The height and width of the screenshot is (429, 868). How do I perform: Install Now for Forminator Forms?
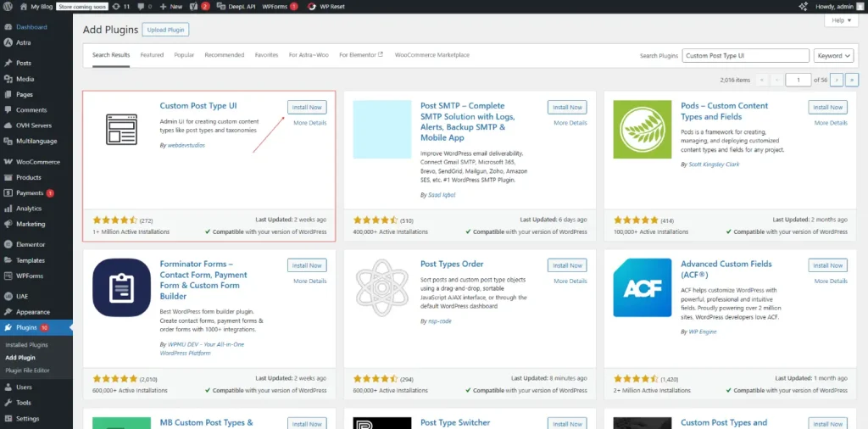307,265
